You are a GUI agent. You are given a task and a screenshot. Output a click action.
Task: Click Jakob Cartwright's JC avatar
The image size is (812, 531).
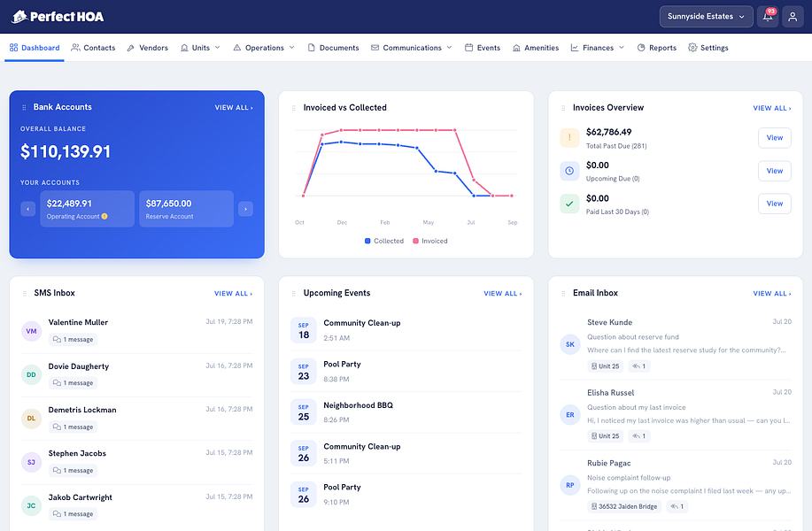tap(31, 505)
